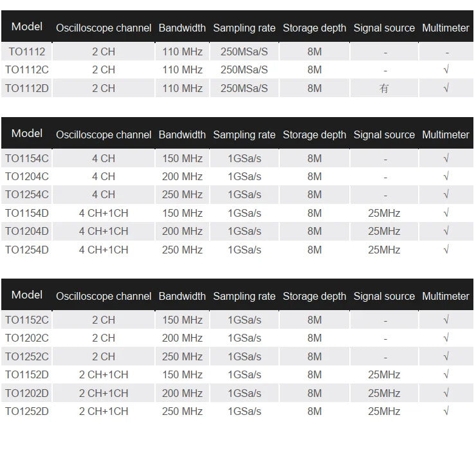Click the Model header of the top table

pos(27,27)
